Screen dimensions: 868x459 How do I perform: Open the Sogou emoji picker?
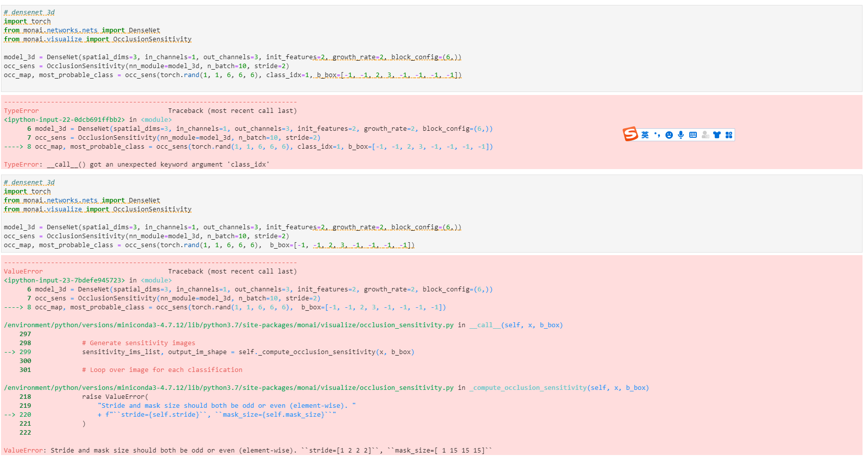point(669,134)
